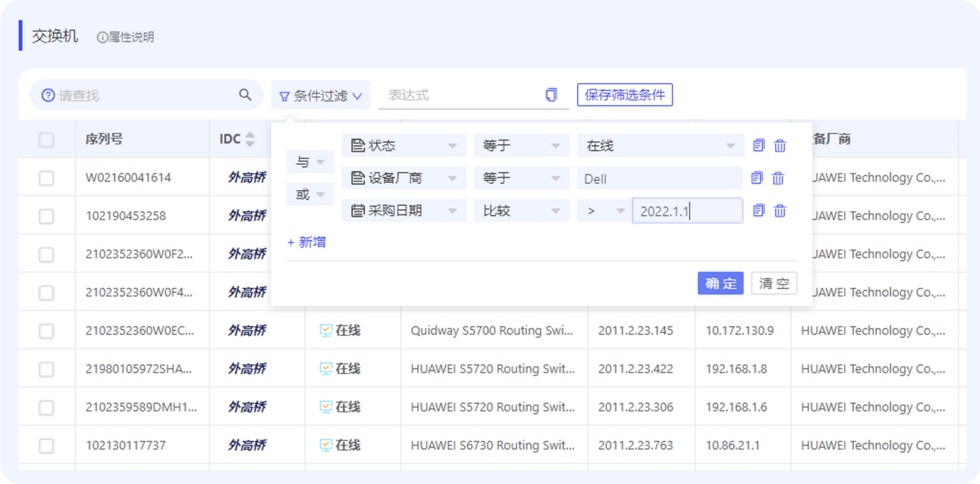Click the 新增 add condition link
Screen dimensions: 980x484
click(307, 242)
